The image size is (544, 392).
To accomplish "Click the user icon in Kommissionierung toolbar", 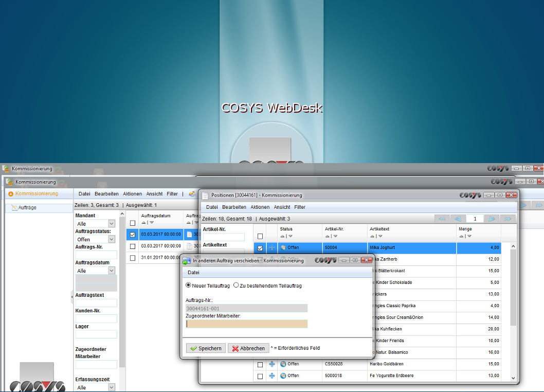I will 192,194.
